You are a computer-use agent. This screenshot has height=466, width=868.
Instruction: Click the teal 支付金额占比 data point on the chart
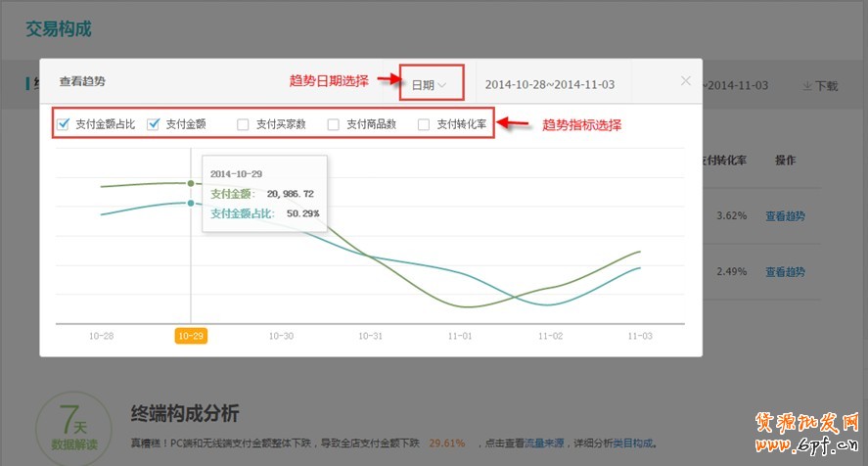[190, 203]
